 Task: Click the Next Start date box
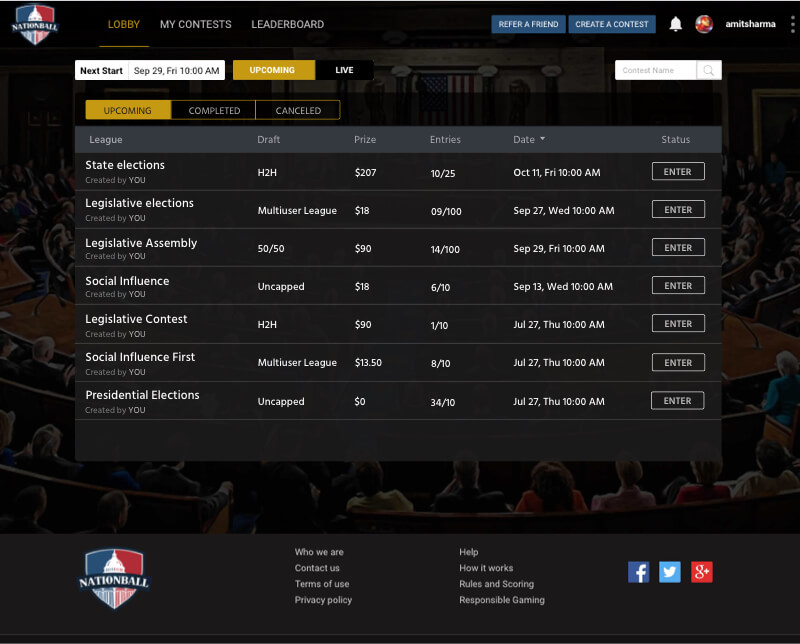[x=150, y=70]
